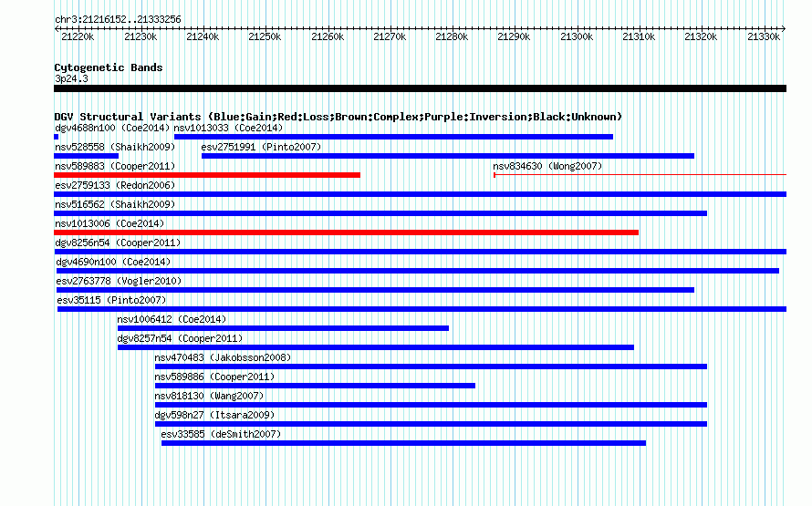Click the esv2751991 (Pinto2007) label
The image size is (812, 506).
pyautogui.click(x=261, y=147)
